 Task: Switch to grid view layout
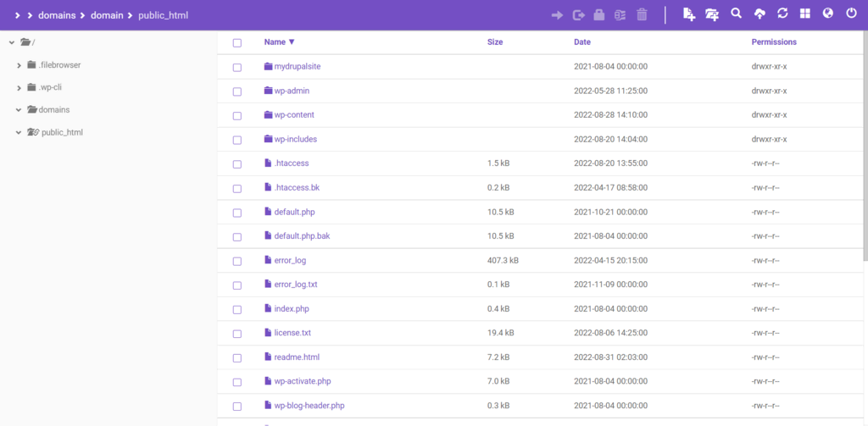pyautogui.click(x=805, y=14)
